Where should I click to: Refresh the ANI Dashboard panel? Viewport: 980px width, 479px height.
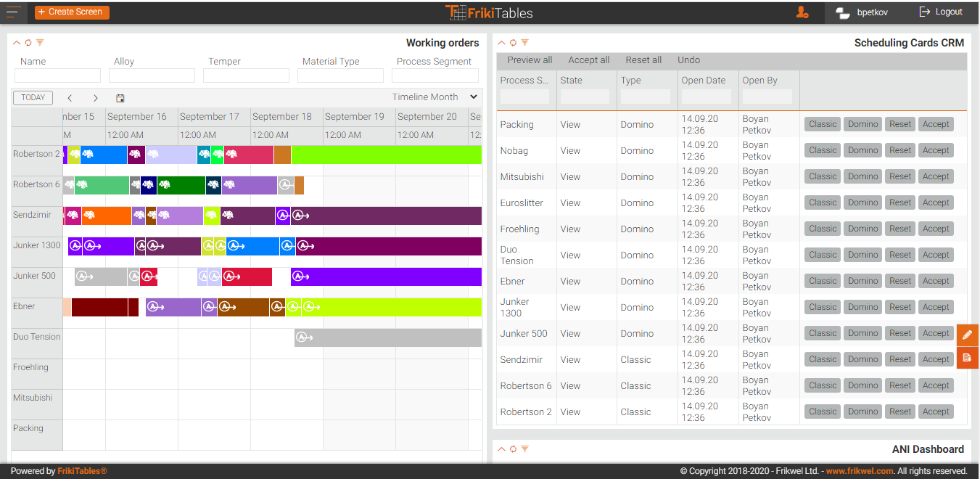513,449
